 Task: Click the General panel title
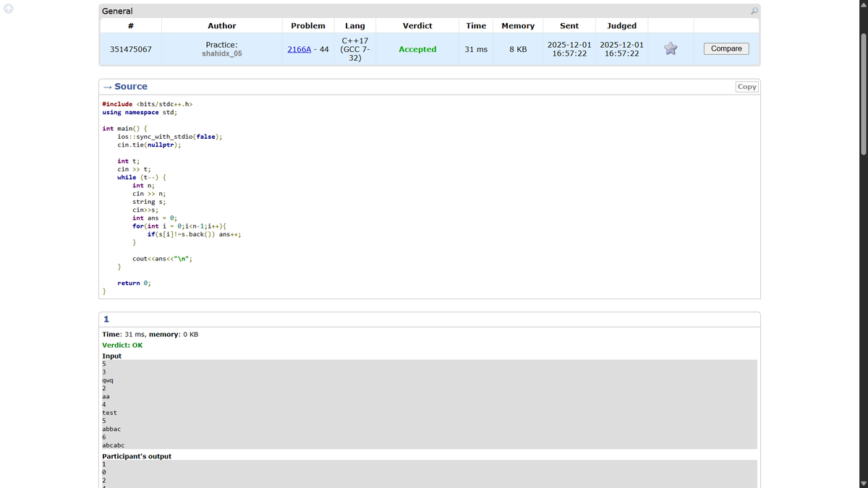click(117, 11)
